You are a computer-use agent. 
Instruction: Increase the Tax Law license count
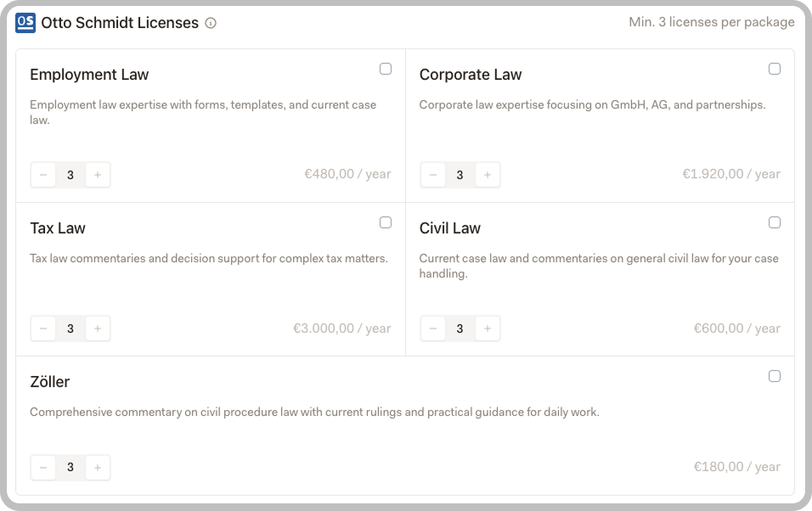coord(98,328)
